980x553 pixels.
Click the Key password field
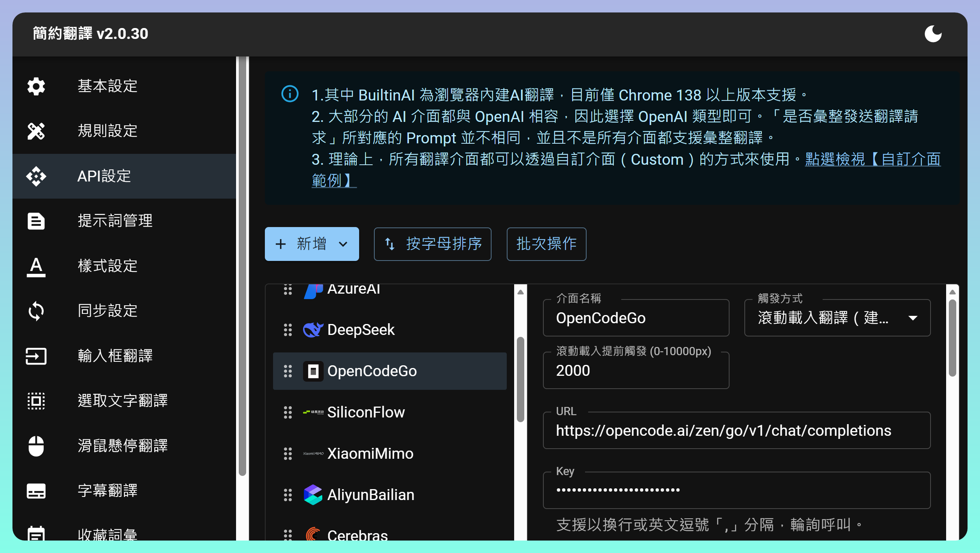point(737,490)
